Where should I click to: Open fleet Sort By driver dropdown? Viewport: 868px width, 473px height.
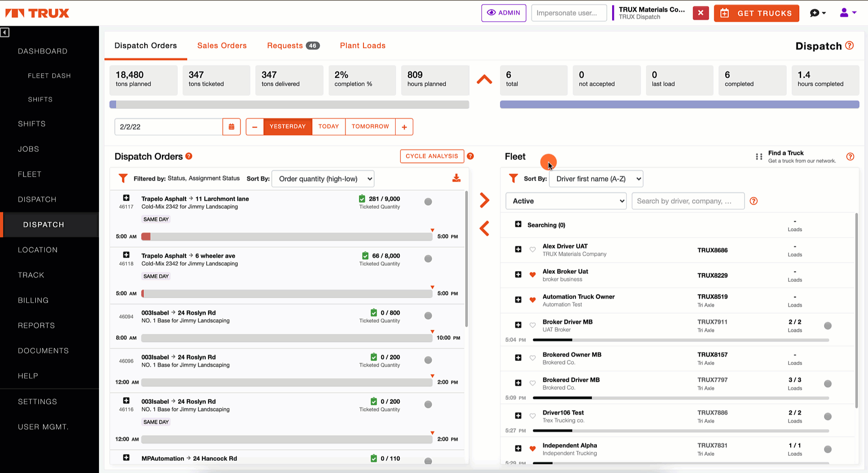pyautogui.click(x=596, y=179)
